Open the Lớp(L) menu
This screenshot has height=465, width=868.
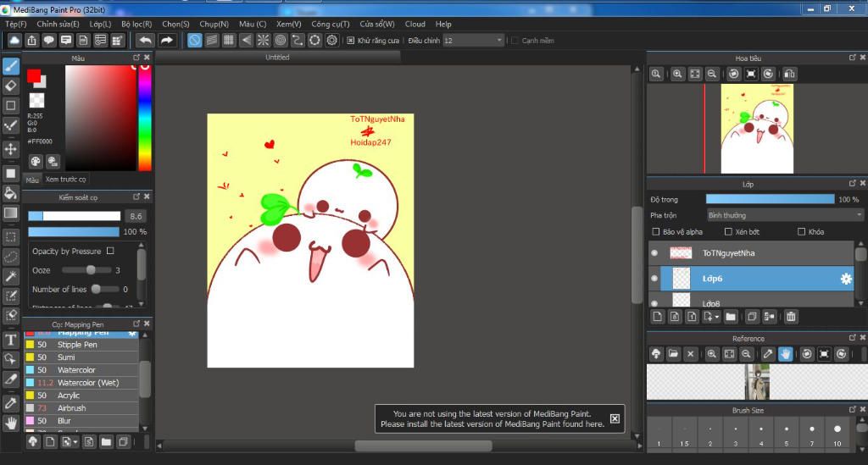100,25
